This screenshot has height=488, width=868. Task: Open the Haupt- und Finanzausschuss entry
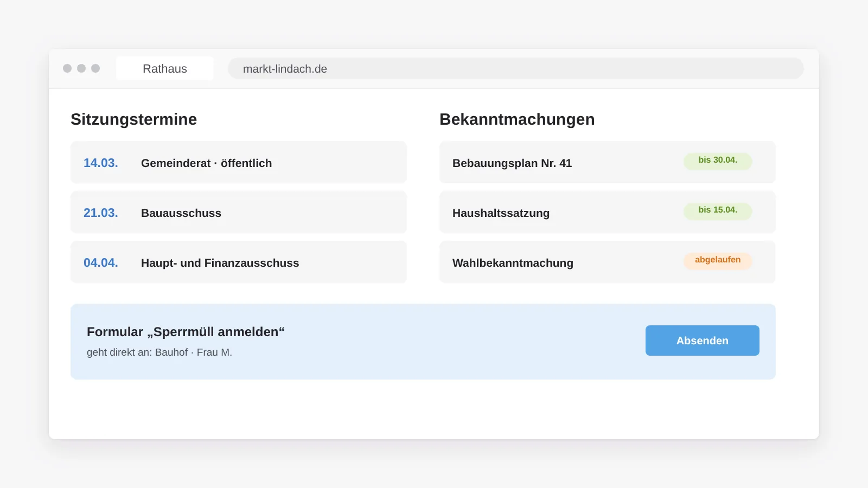239,262
